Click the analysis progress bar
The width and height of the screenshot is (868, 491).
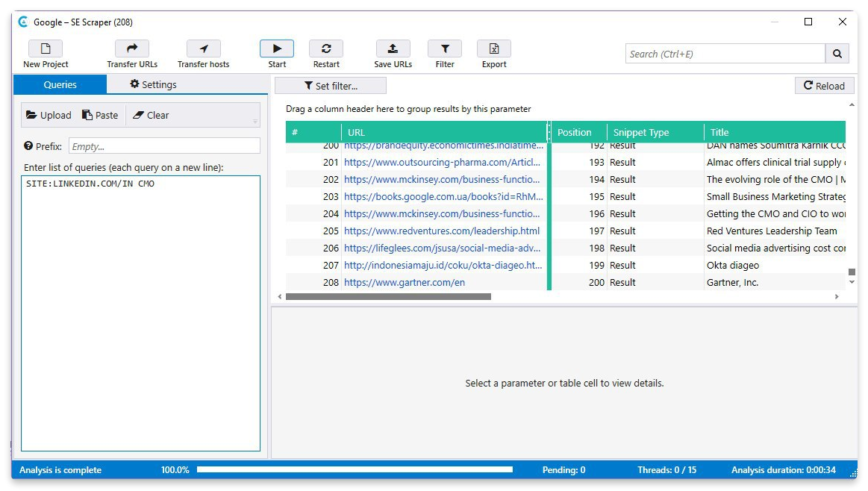pyautogui.click(x=355, y=469)
